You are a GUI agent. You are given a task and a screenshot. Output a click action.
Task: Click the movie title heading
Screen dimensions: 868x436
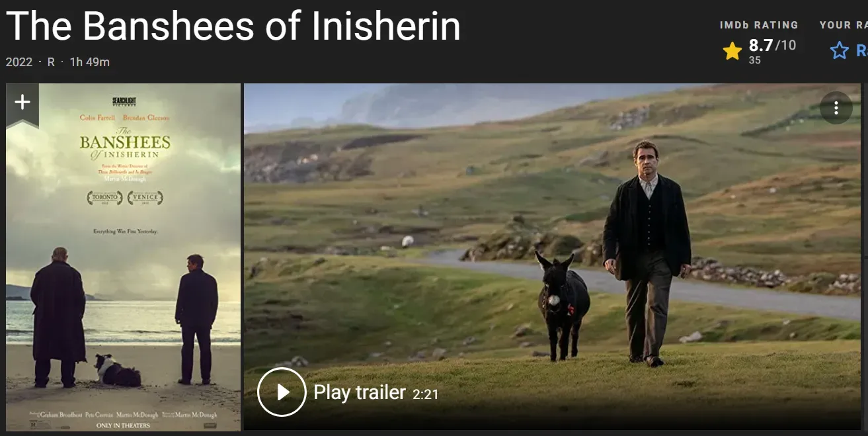click(233, 26)
